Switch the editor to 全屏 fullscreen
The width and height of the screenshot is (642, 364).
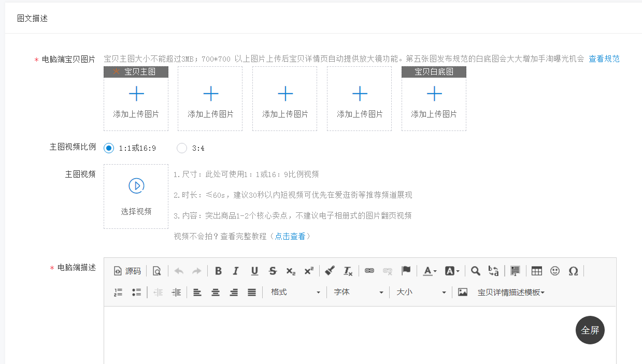(590, 330)
